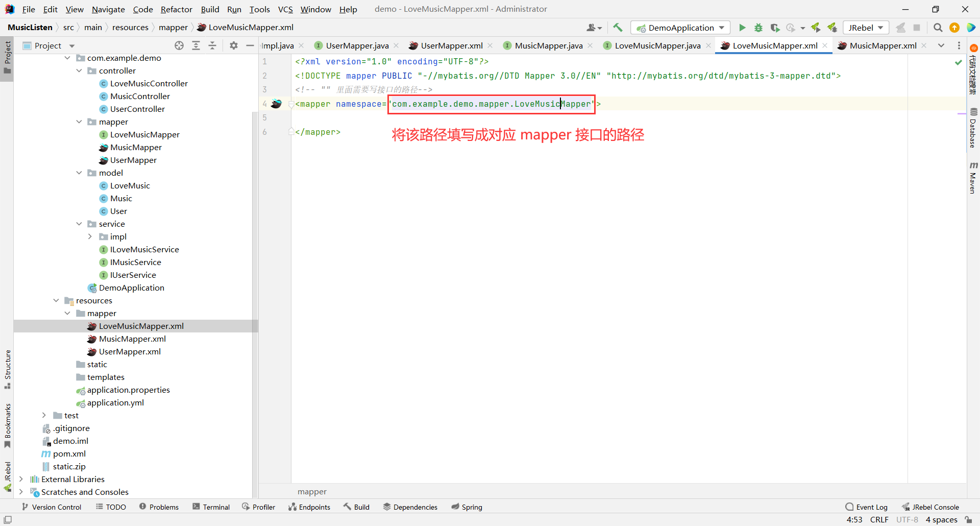Start debugging with the bug icon
The width and height of the screenshot is (980, 526).
(x=758, y=28)
